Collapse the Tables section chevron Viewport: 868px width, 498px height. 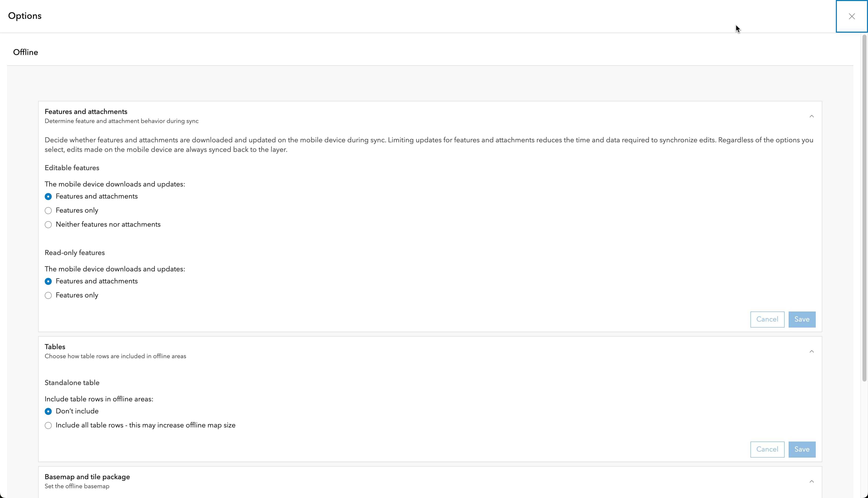pos(811,352)
